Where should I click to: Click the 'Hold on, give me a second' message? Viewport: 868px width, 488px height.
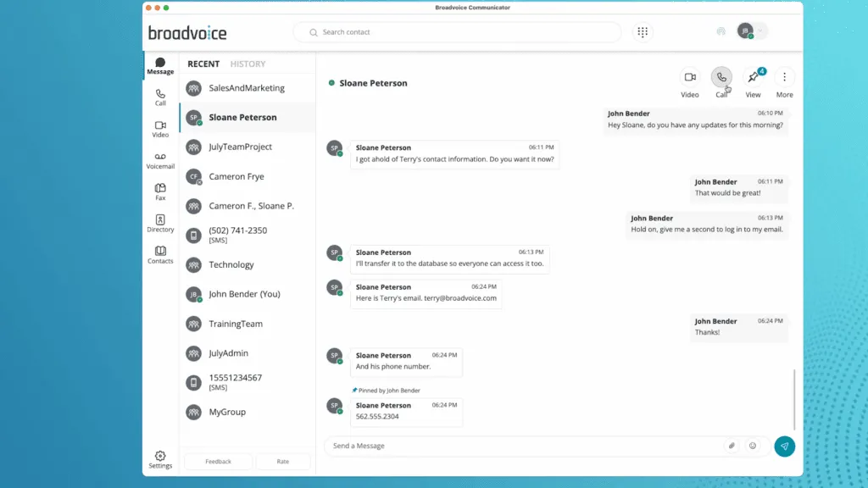(x=707, y=224)
